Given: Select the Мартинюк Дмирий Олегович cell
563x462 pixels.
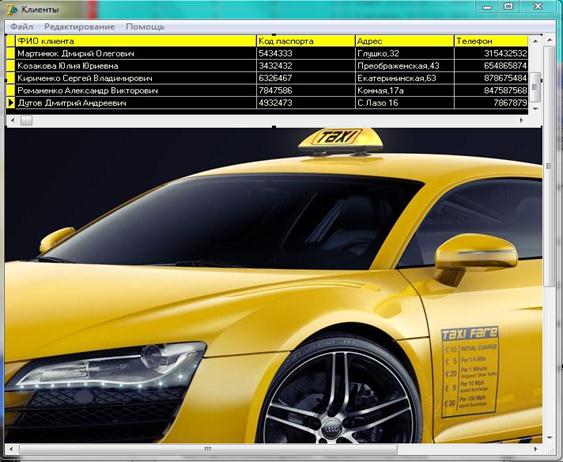Looking at the screenshot, I should click(136, 54).
